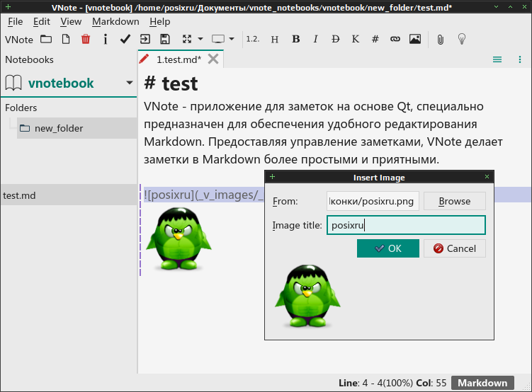
Task: Open the monitor icon dropdown arrow
Action: click(232, 40)
